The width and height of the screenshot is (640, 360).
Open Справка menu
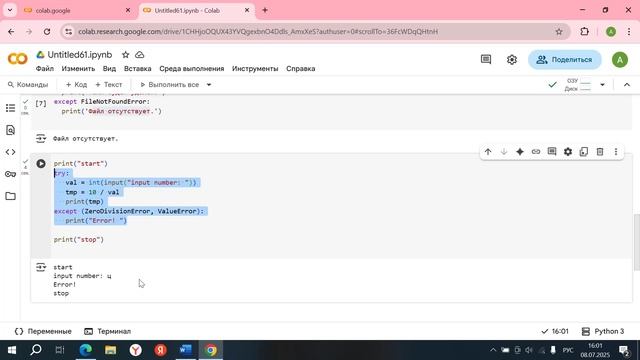point(300,69)
